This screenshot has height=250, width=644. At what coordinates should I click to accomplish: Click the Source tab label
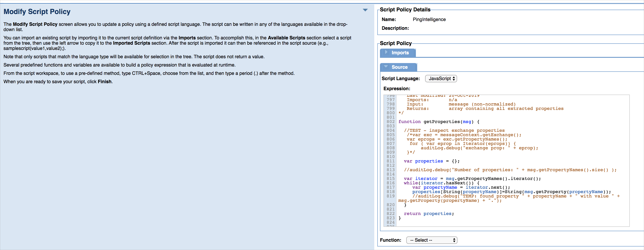401,67
